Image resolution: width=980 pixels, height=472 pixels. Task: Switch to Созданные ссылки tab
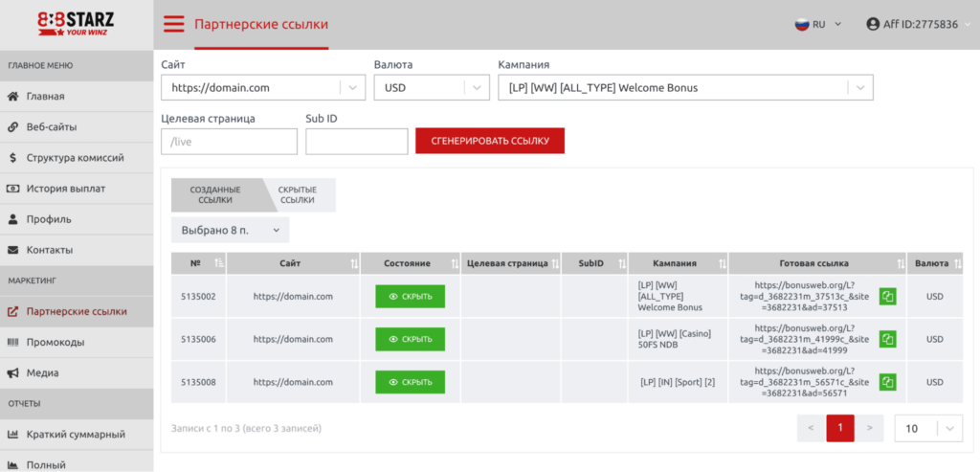(215, 195)
